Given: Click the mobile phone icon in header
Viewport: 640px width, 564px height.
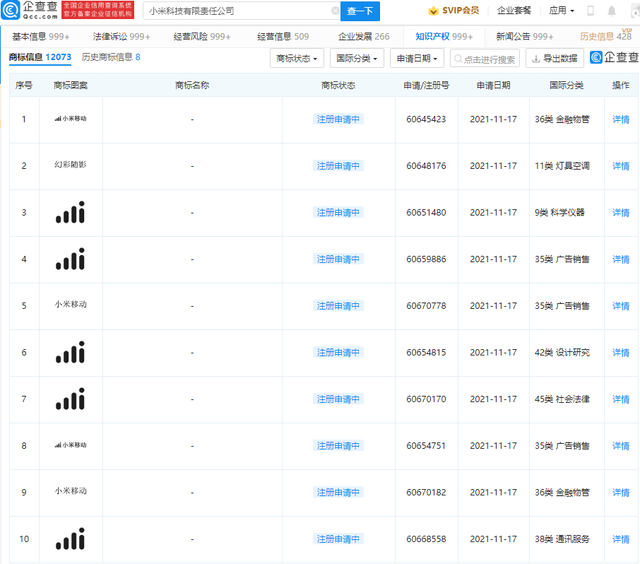Looking at the screenshot, I should [589, 11].
